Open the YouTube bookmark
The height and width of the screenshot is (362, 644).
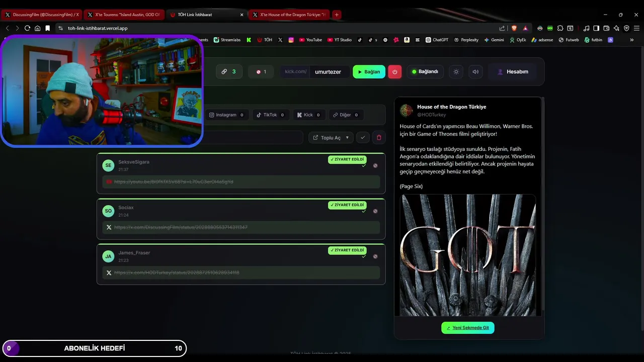[x=310, y=40]
